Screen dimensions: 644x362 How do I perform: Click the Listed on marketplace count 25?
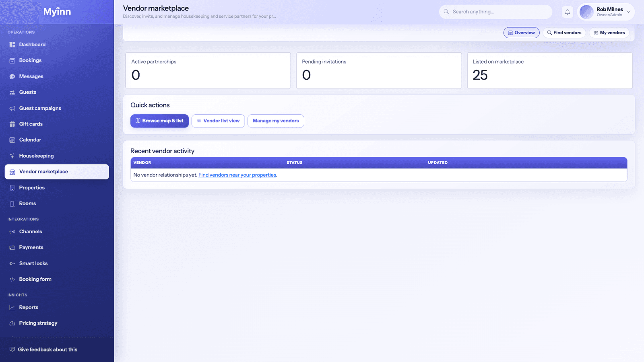[480, 75]
